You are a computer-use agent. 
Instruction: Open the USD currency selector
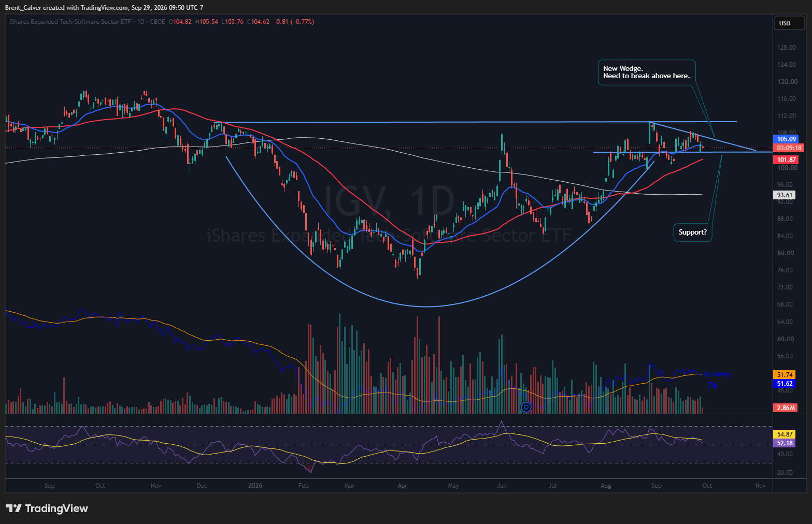click(790, 23)
